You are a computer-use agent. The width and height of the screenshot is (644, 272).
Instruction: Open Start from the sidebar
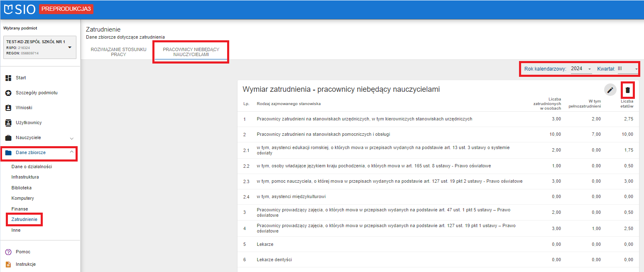point(21,78)
